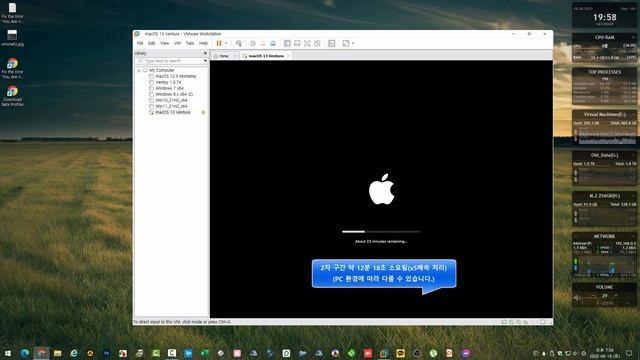Select Win11_21H2_x64 VM
640x360 pixels.
[171, 106]
